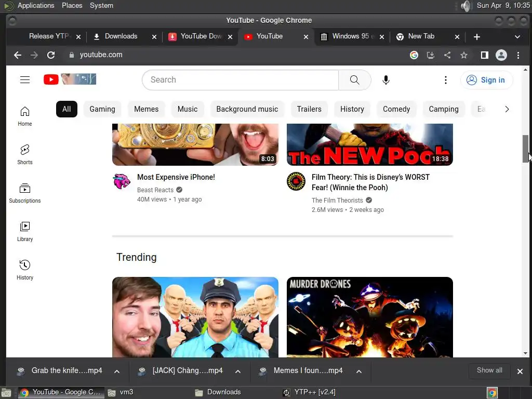Select the Music filter chip
This screenshot has width=532, height=399.
(187, 109)
